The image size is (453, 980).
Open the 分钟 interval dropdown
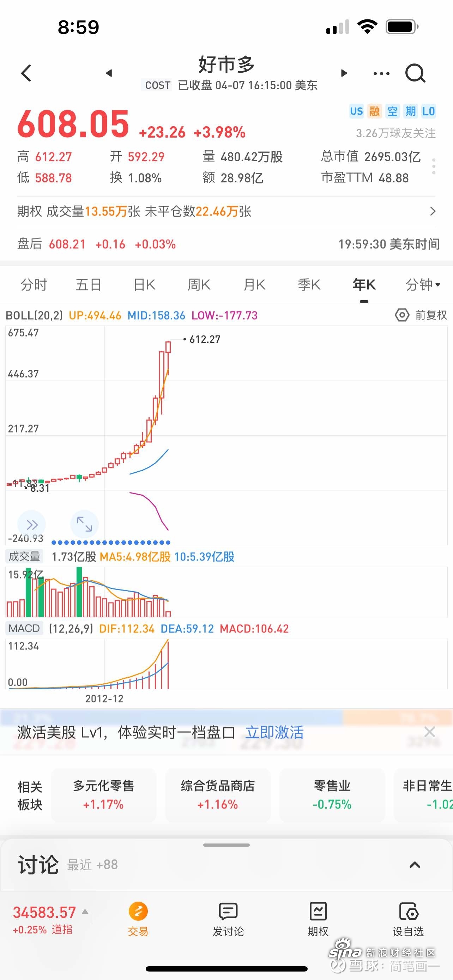click(423, 285)
